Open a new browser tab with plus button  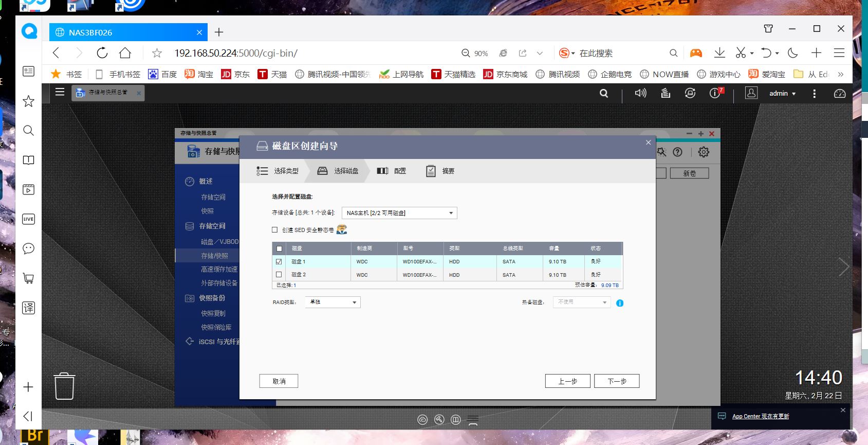tap(219, 32)
